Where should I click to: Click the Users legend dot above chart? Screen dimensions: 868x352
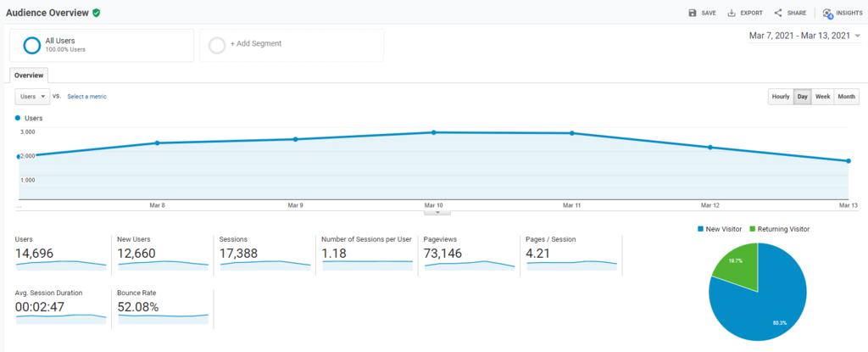[x=18, y=118]
